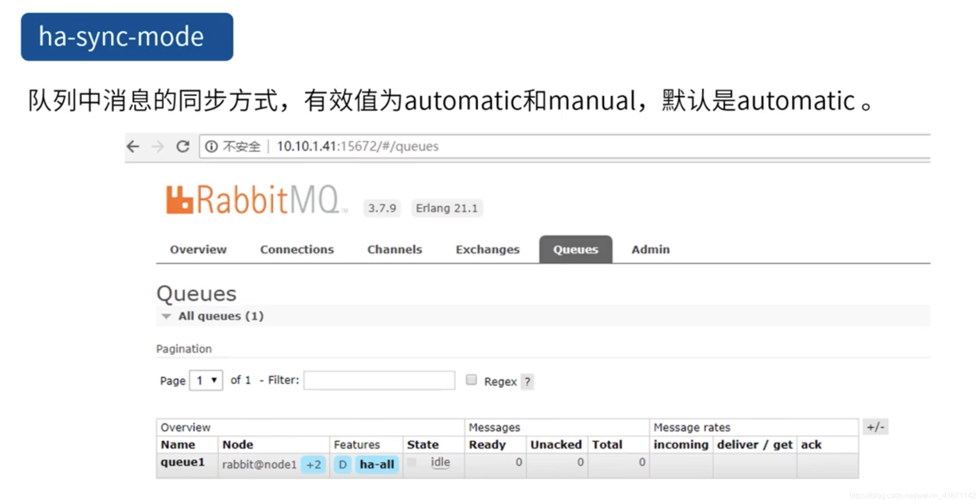Sort by the State column header
Viewport: 980px width, 504px height.
(x=423, y=445)
